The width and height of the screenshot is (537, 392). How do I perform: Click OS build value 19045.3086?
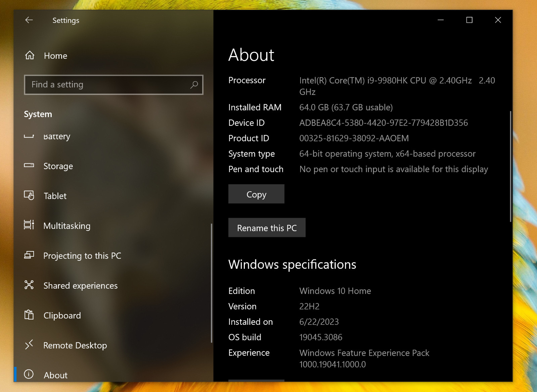tap(321, 337)
